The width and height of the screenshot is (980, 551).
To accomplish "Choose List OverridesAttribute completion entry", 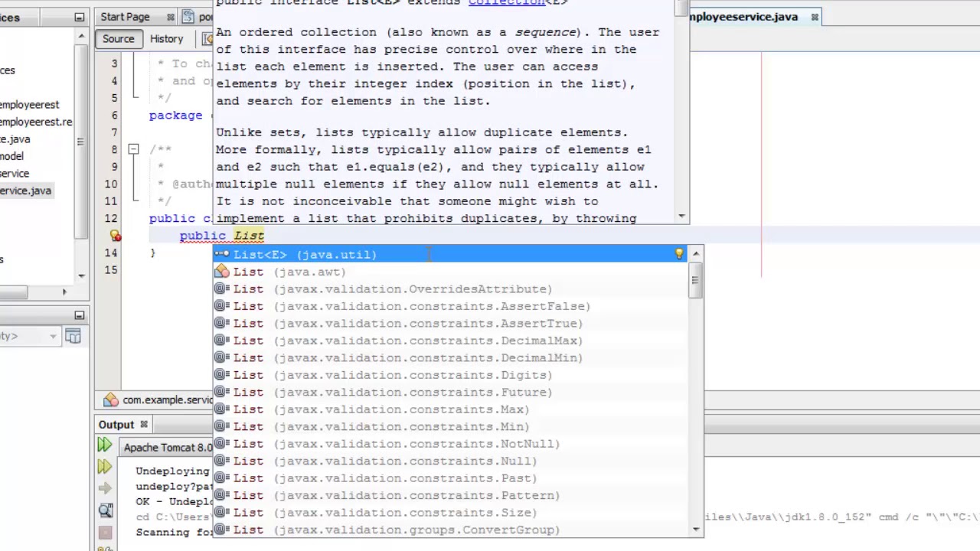I will click(x=451, y=289).
